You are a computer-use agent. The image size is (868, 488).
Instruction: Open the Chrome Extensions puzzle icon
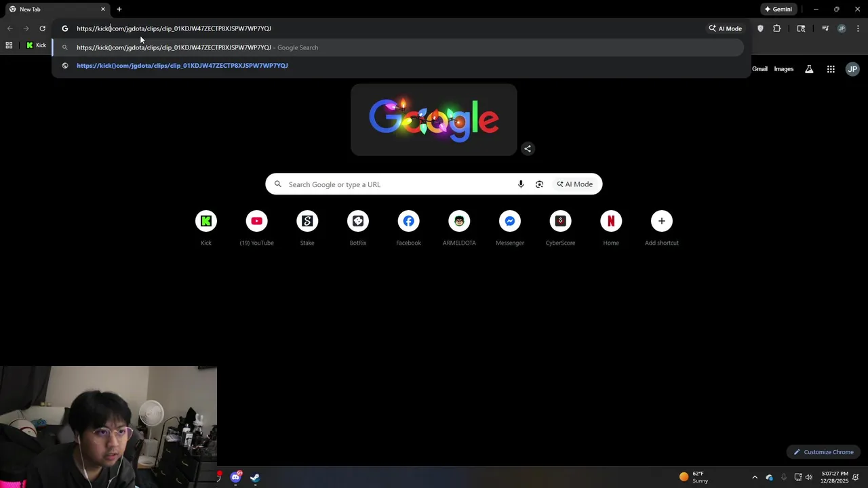click(x=777, y=28)
